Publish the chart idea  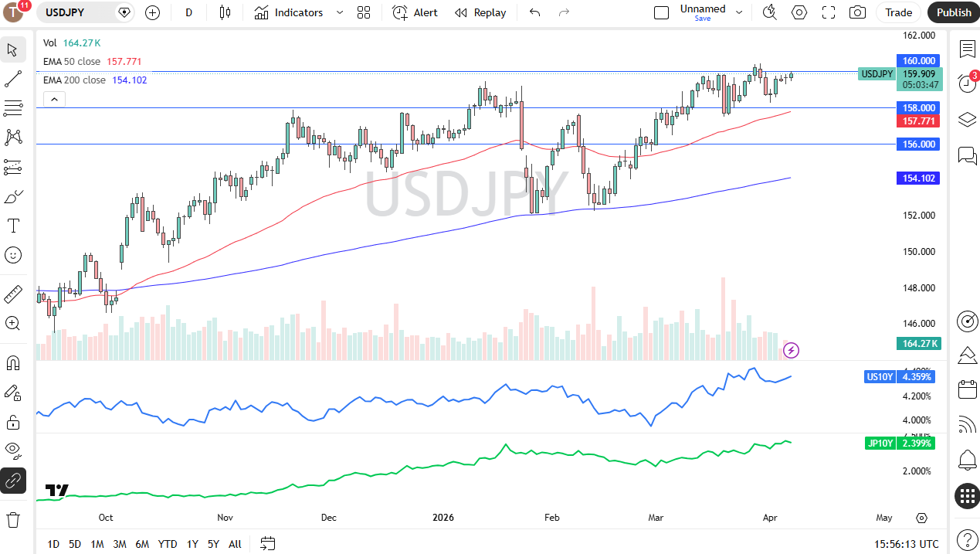pyautogui.click(x=954, y=12)
